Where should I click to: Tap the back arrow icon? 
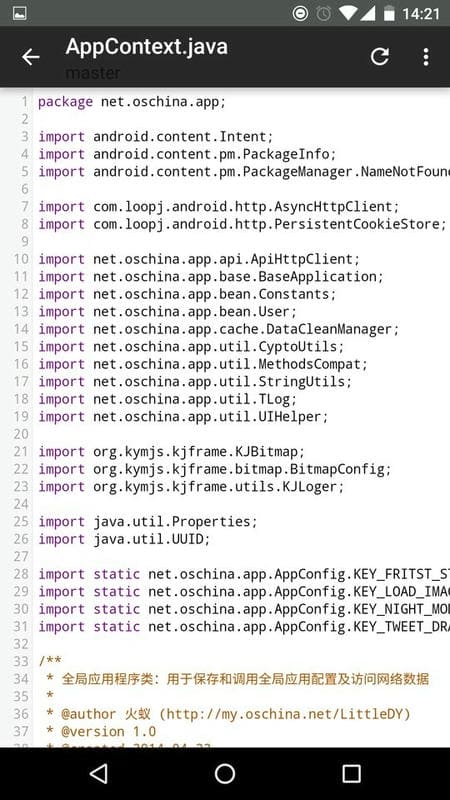tap(31, 57)
